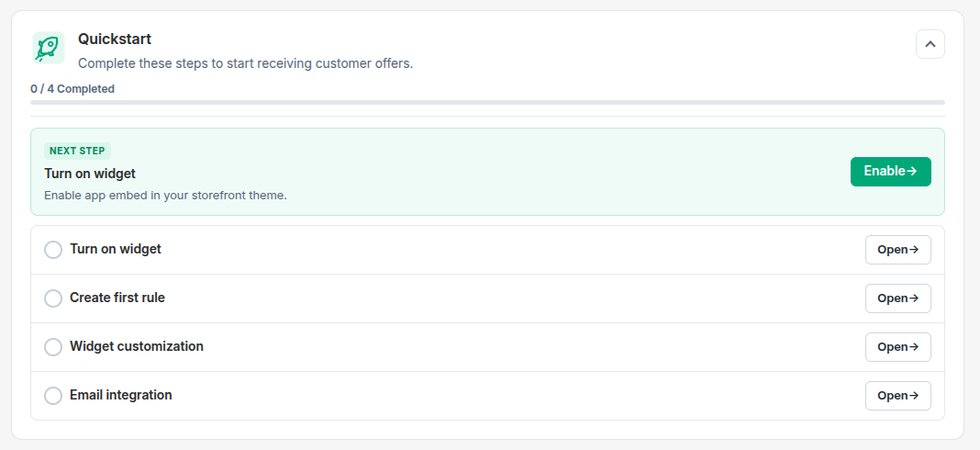Open the Email integration step

tap(898, 396)
